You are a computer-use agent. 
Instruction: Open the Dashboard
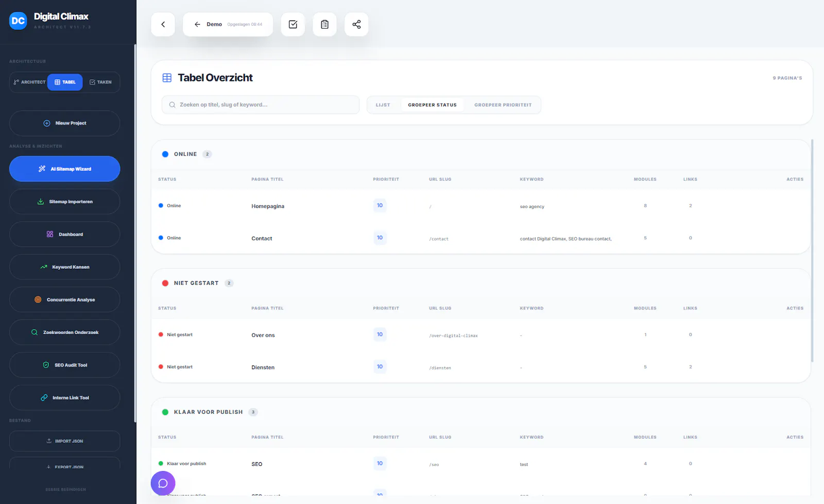[65, 234]
